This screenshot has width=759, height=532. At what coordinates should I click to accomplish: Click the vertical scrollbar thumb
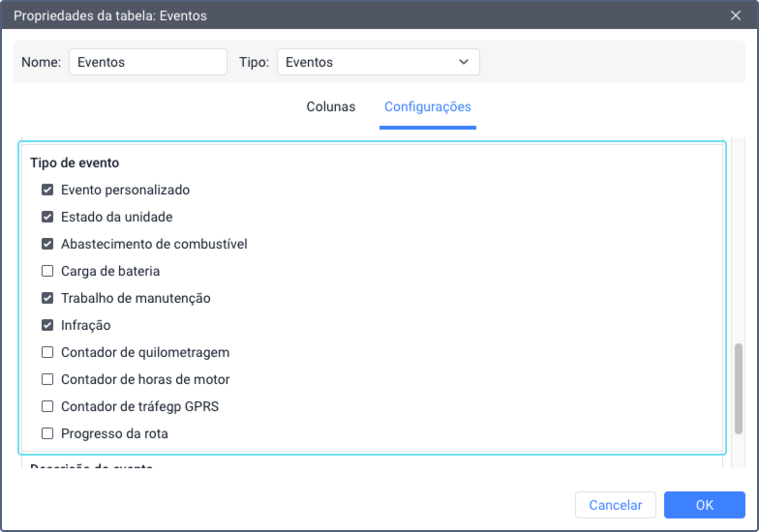(x=739, y=387)
